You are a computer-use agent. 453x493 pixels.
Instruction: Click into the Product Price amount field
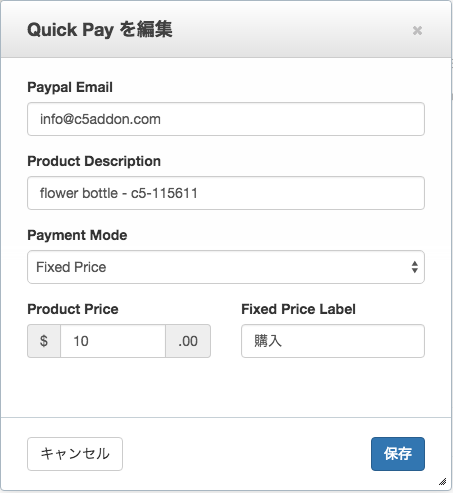click(113, 341)
